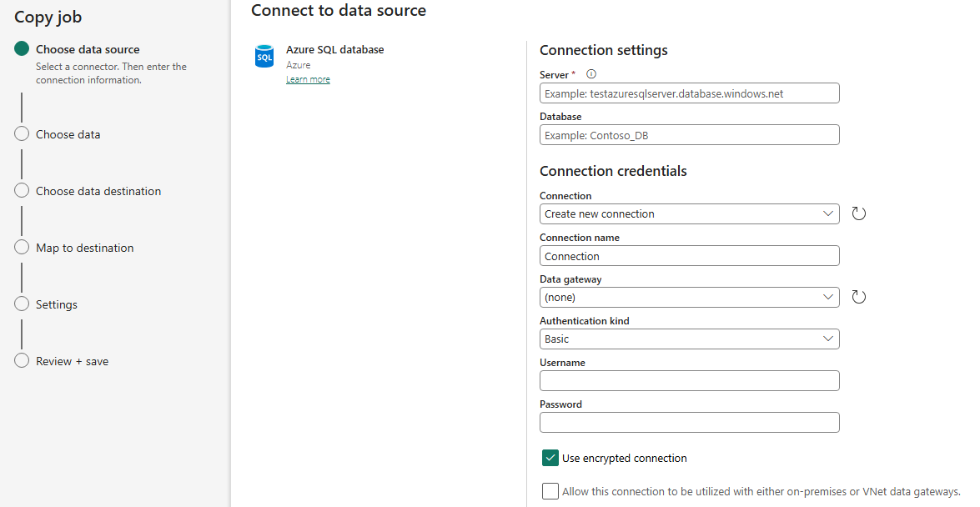
Task: Select the Map to destination step circle
Action: [22, 247]
